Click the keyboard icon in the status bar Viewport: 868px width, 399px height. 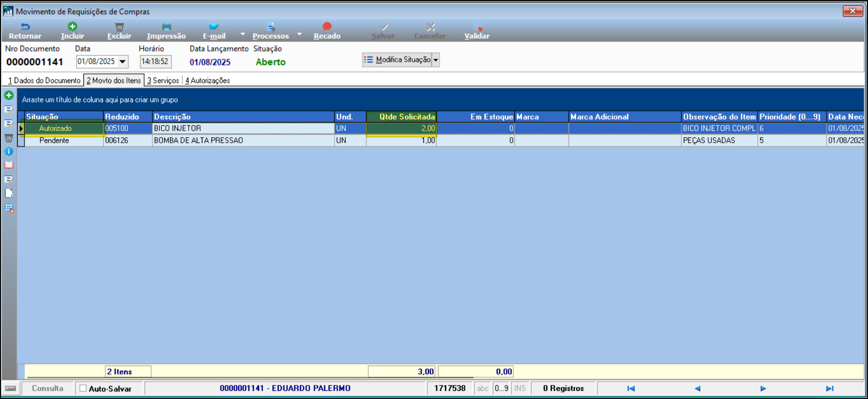[x=10, y=388]
